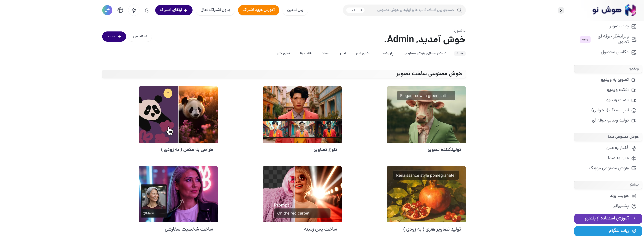Open the تولیدکننده تصویر cow thumbnail
The image size is (644, 243).
(x=426, y=114)
